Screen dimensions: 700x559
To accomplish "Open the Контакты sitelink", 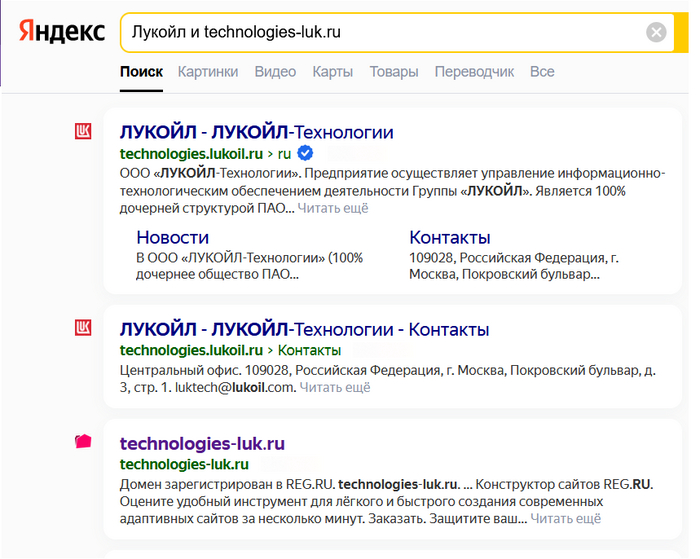I will tap(450, 237).
